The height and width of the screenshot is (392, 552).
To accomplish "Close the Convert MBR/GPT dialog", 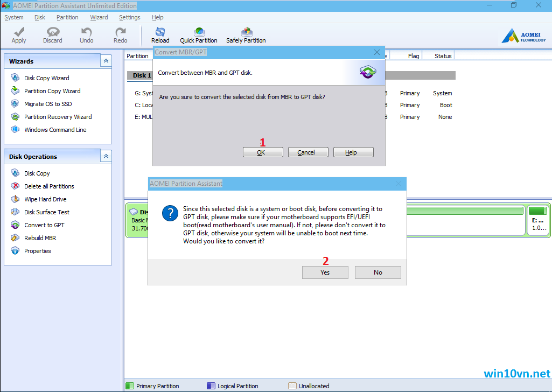I will coord(376,52).
